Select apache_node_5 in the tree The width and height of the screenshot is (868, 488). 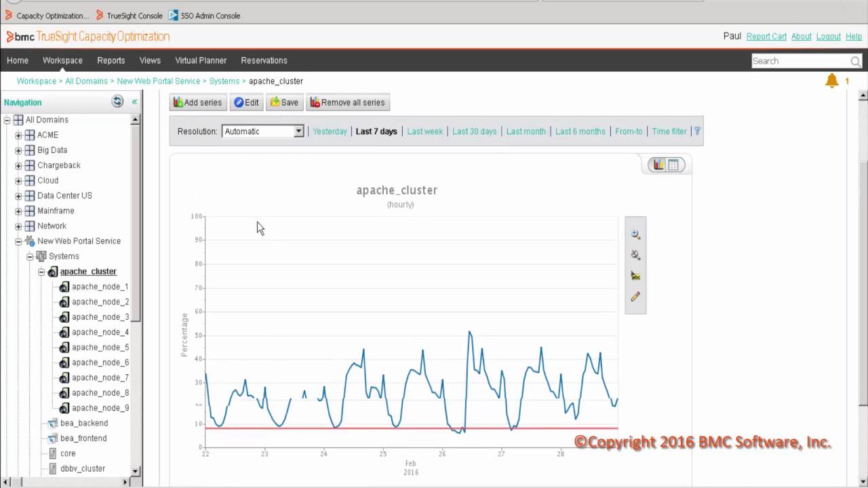[100, 347]
